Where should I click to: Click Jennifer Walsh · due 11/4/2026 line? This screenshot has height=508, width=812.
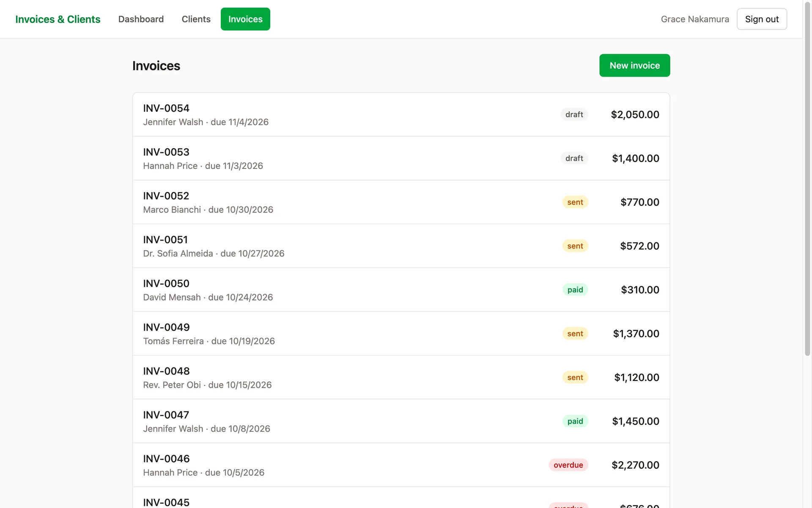pos(206,122)
